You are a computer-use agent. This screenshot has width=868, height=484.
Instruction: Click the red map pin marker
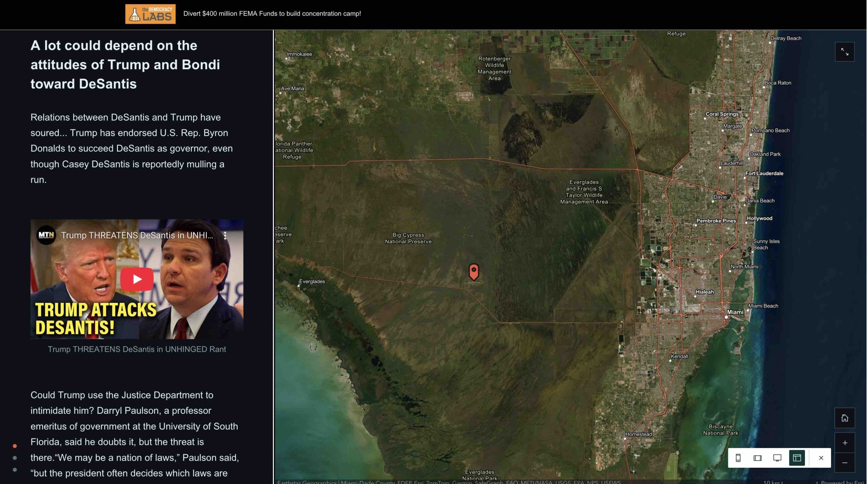pos(474,272)
